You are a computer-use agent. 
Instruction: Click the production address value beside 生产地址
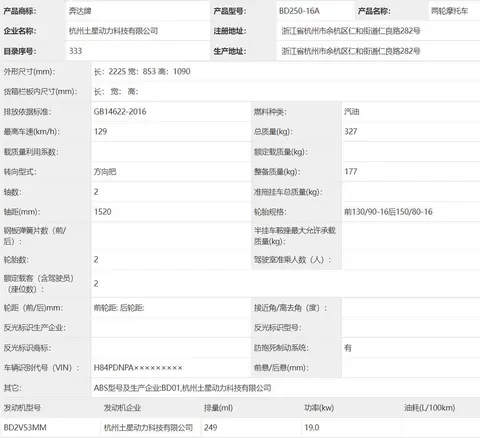(x=351, y=51)
